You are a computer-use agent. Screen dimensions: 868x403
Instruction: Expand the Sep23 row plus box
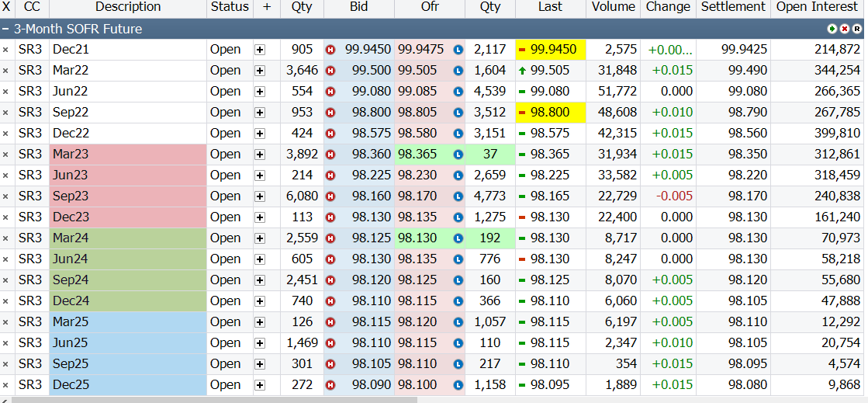pos(260,196)
